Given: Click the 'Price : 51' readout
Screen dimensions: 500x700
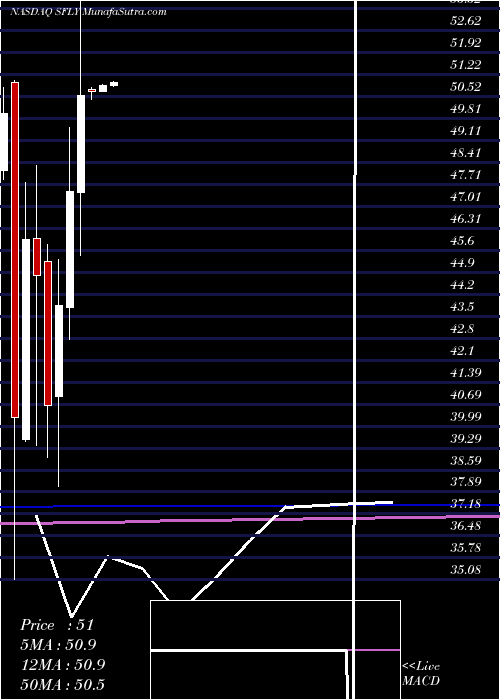Looking at the screenshot, I should coord(57,625).
